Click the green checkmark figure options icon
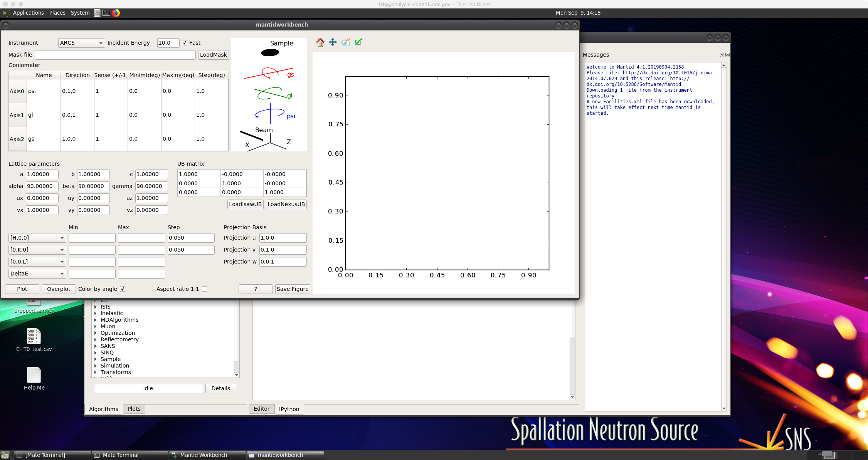Screen dimensions: 868x460 click(358, 42)
